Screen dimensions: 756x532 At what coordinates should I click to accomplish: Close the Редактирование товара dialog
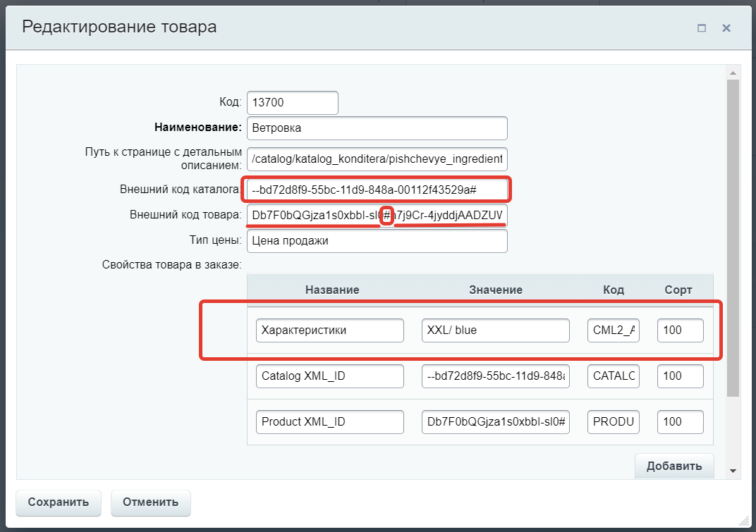coord(726,28)
